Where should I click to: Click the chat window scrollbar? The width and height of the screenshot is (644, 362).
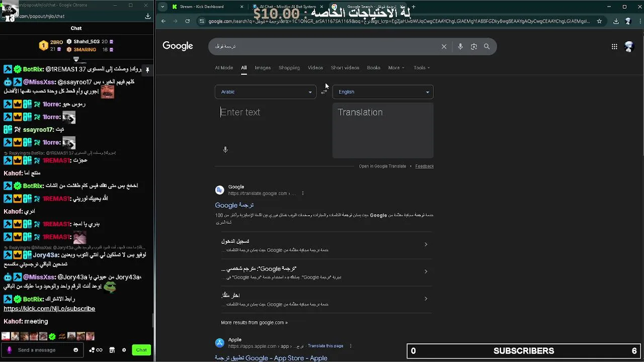click(153, 320)
